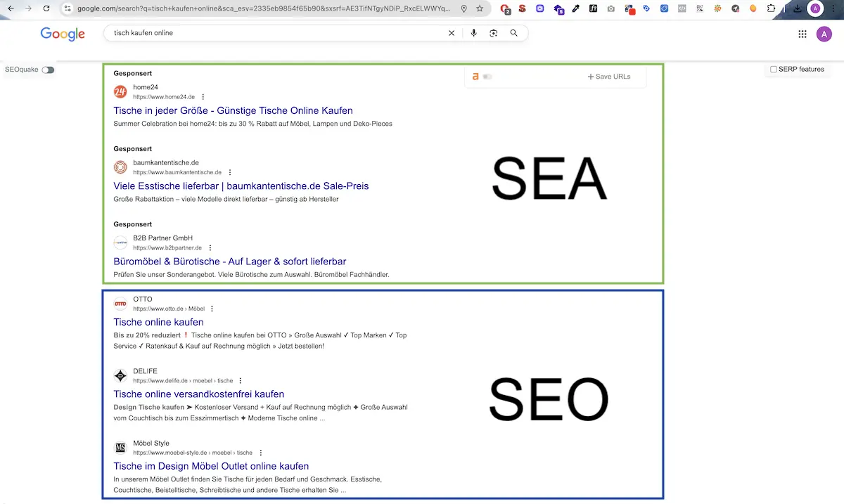The image size is (844, 504).
Task: Click the DELIFE favicon
Action: coord(120,375)
